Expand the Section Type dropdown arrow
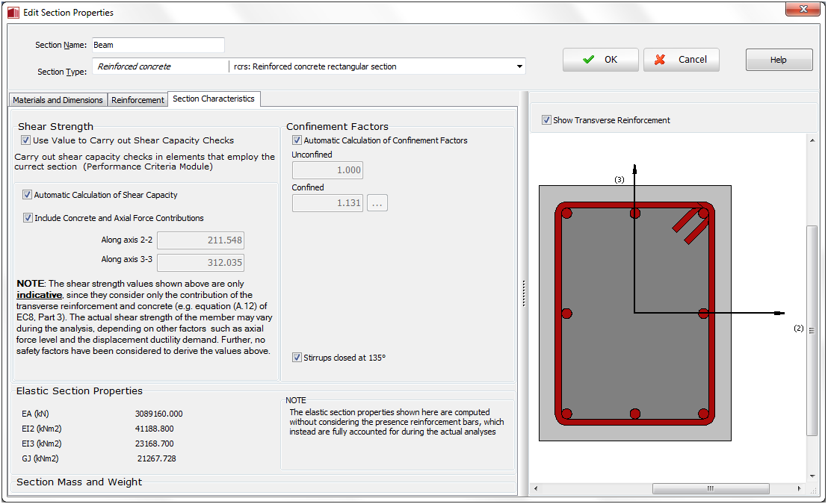This screenshot has height=504, width=828. [519, 66]
